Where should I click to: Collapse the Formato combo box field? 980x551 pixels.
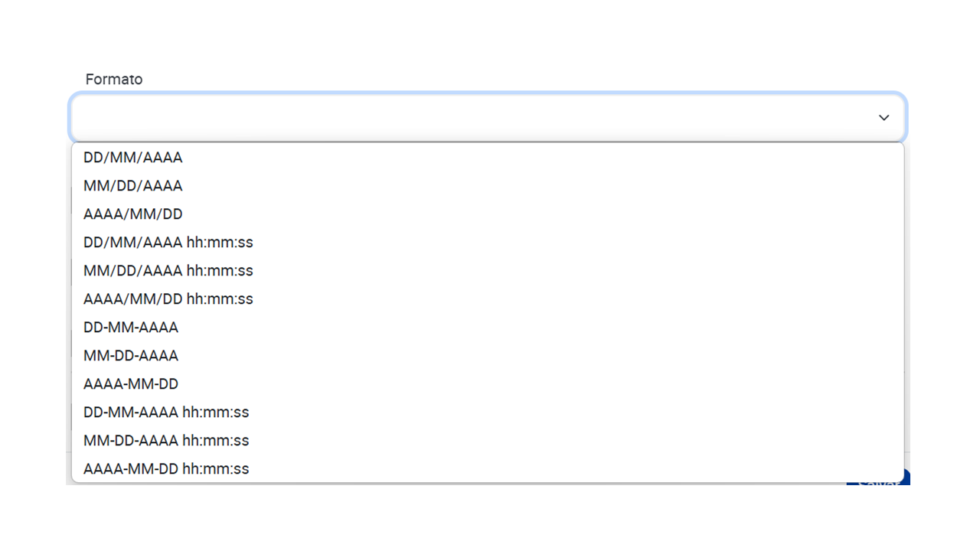click(488, 118)
